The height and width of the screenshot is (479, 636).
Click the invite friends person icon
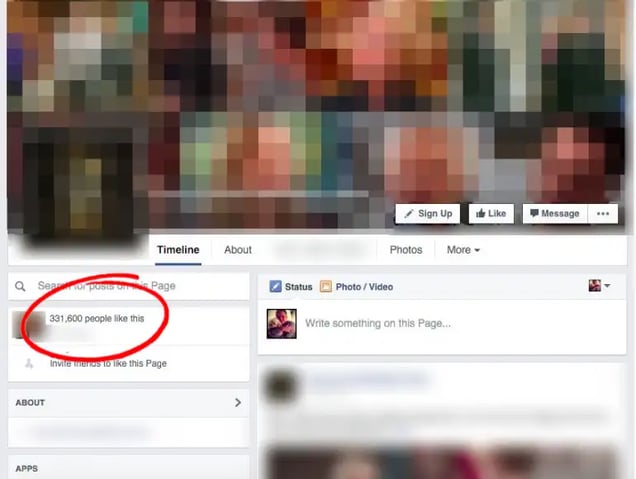click(29, 363)
